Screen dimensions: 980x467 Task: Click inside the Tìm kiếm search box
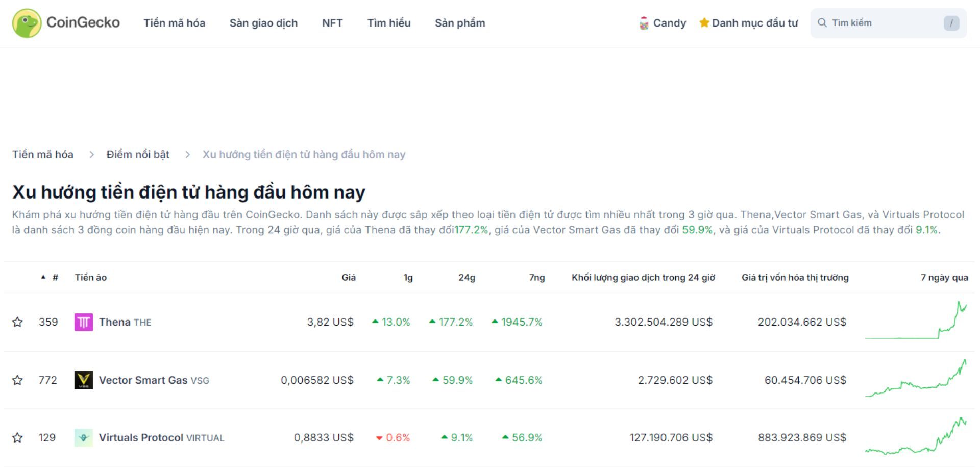[878, 22]
